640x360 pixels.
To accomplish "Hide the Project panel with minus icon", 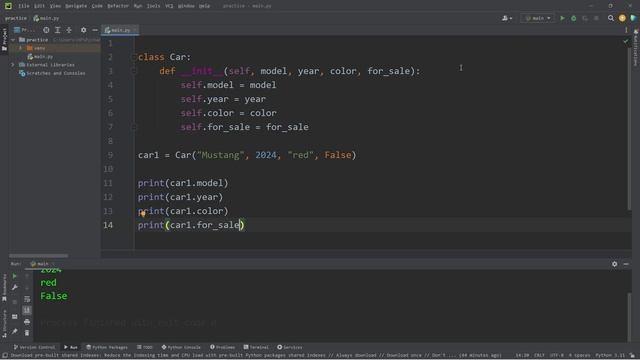I will [95, 30].
